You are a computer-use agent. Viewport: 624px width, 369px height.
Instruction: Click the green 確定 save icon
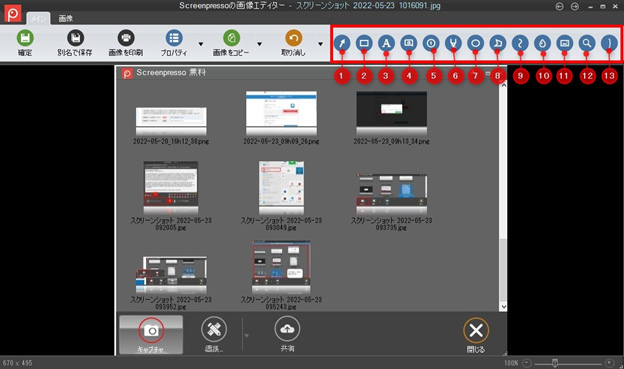click(25, 38)
